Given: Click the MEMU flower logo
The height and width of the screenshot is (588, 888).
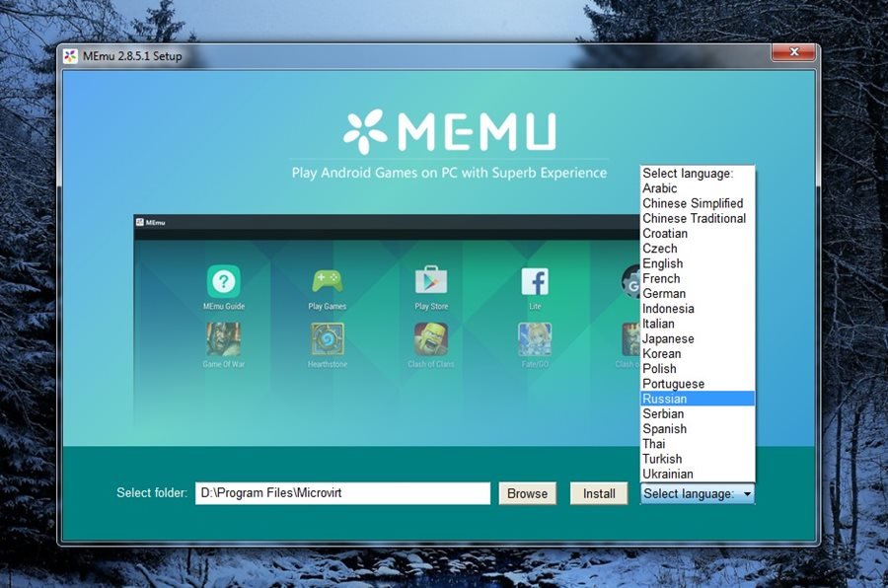Looking at the screenshot, I should (365, 132).
